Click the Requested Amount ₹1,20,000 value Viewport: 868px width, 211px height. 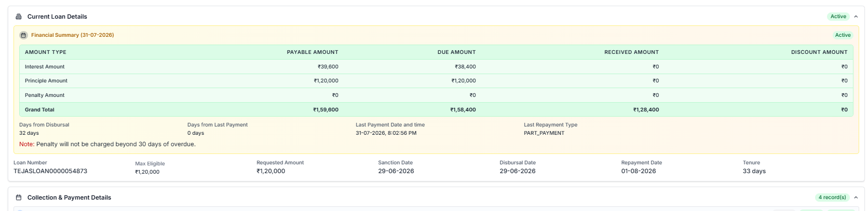pyautogui.click(x=271, y=171)
